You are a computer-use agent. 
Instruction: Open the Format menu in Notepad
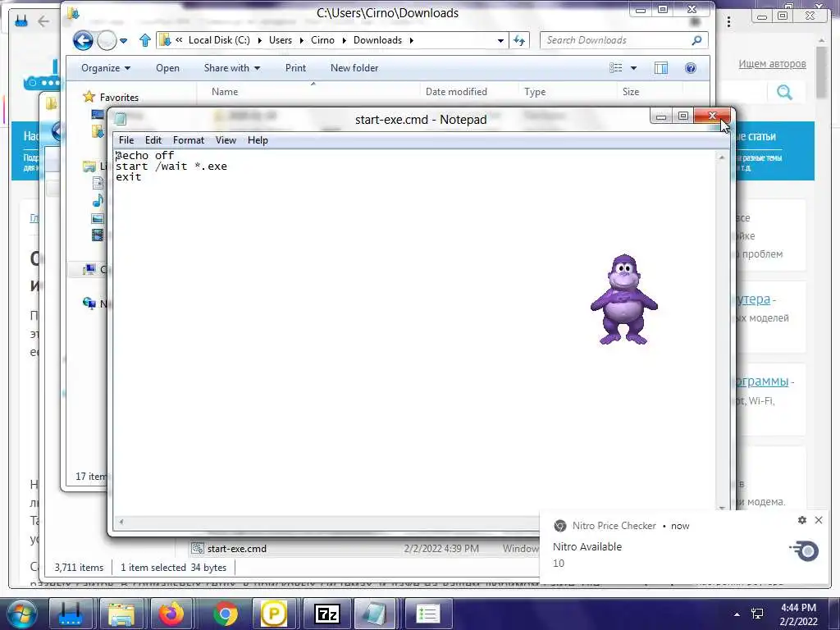tap(188, 140)
